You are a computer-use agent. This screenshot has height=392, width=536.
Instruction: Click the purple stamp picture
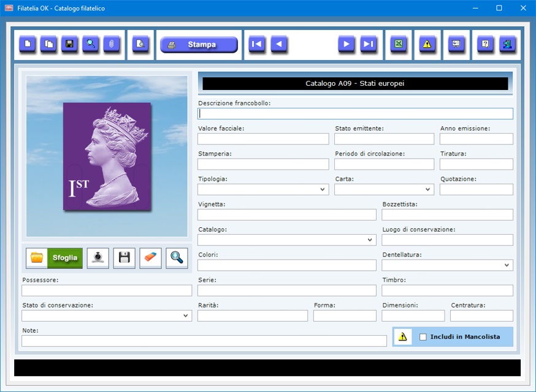pyautogui.click(x=107, y=156)
